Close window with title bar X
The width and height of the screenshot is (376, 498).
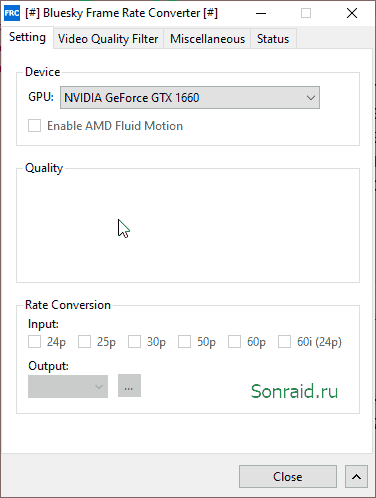click(352, 14)
